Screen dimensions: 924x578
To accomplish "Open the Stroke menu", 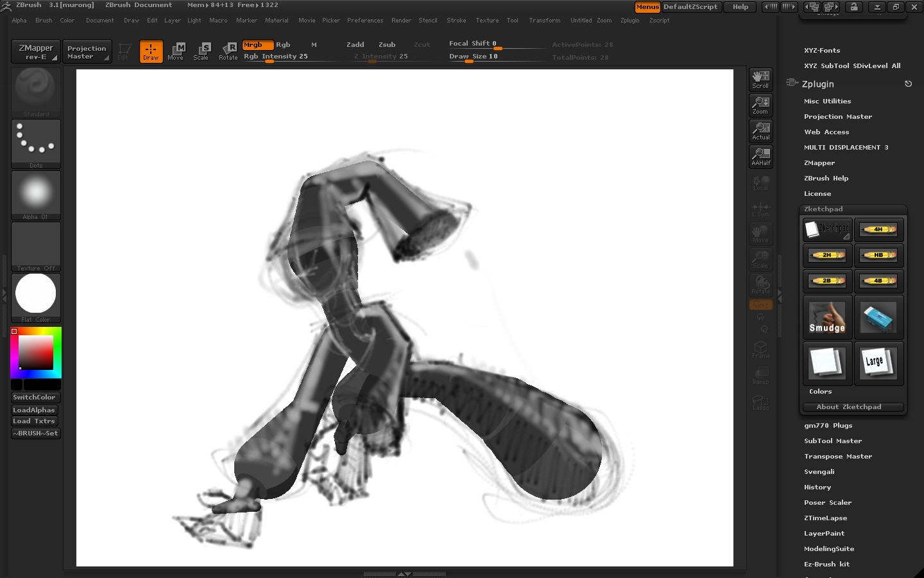I will 456,21.
